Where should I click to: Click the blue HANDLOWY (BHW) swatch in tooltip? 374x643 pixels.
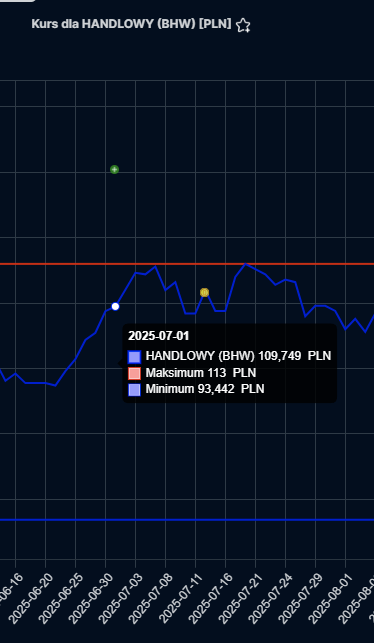pos(135,357)
